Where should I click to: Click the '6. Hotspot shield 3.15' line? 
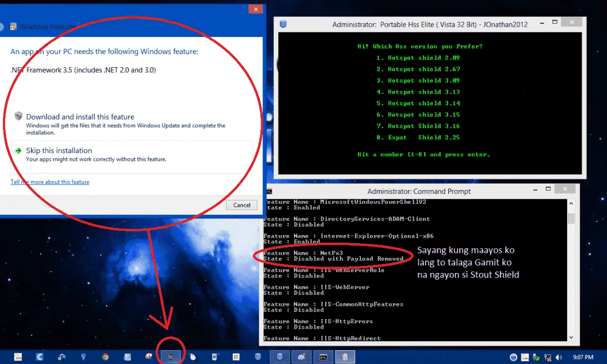click(418, 115)
